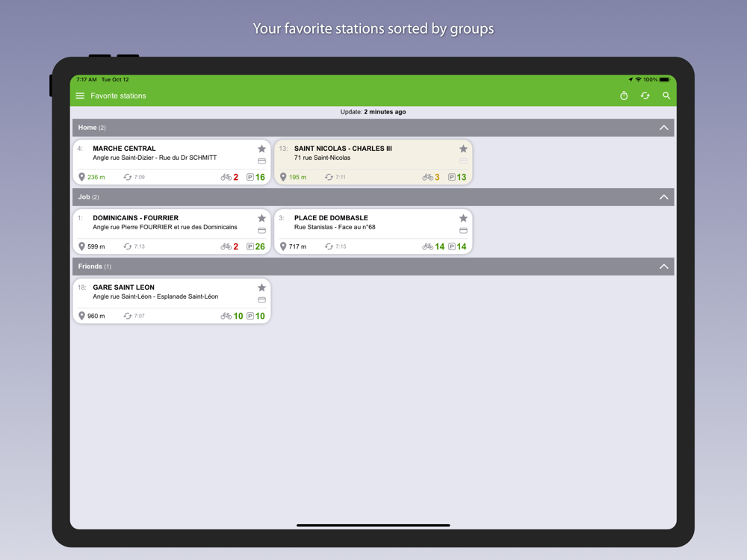Unfavorite MARCHE CENTRAL star

[x=261, y=149]
